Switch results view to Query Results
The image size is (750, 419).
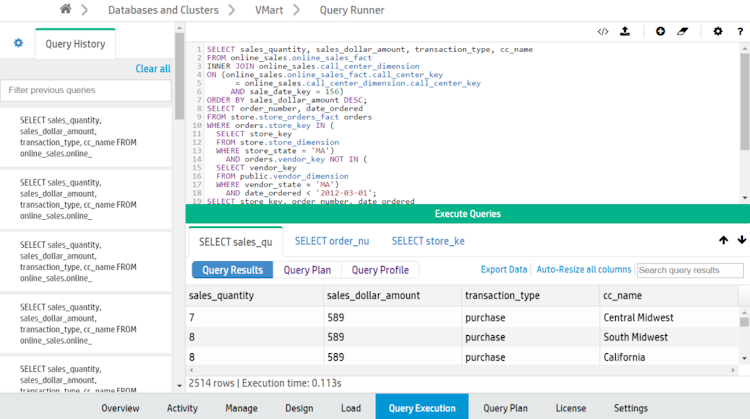coord(232,270)
